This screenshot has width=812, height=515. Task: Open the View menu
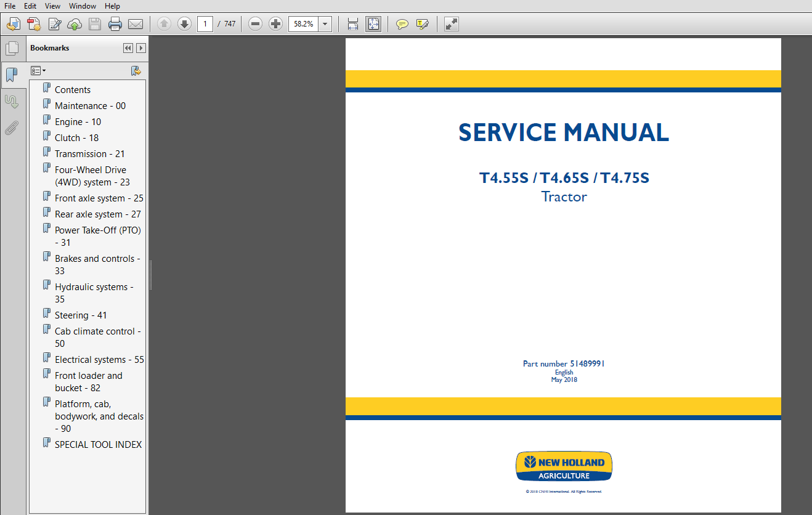[53, 6]
